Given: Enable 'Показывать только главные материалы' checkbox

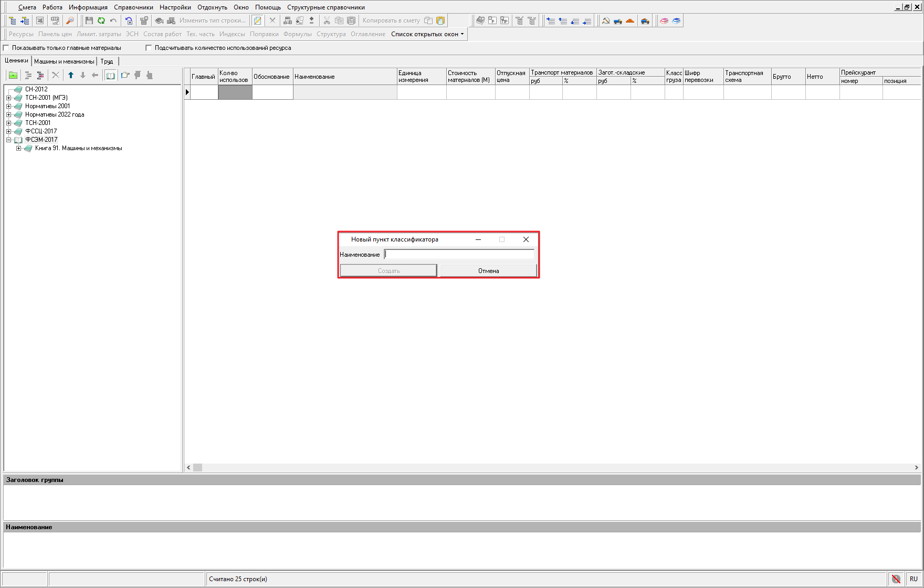Looking at the screenshot, I should (x=7, y=48).
